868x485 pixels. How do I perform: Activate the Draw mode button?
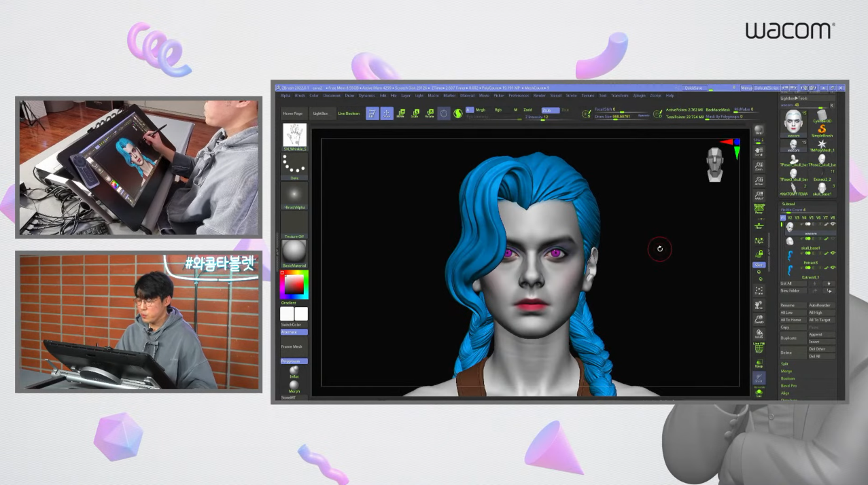(x=387, y=113)
